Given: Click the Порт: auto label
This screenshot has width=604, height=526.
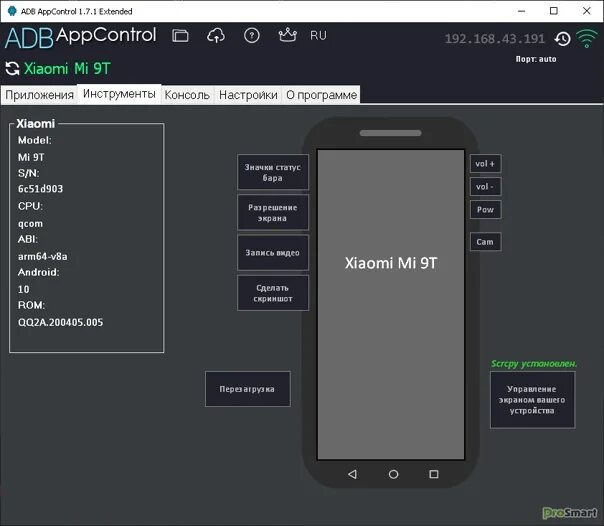Looking at the screenshot, I should [x=536, y=59].
